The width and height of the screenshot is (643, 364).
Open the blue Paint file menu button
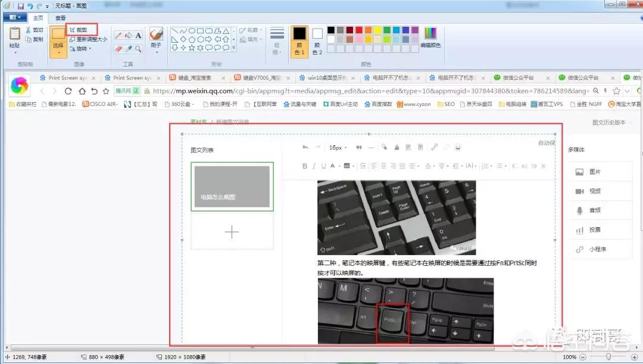[15, 18]
